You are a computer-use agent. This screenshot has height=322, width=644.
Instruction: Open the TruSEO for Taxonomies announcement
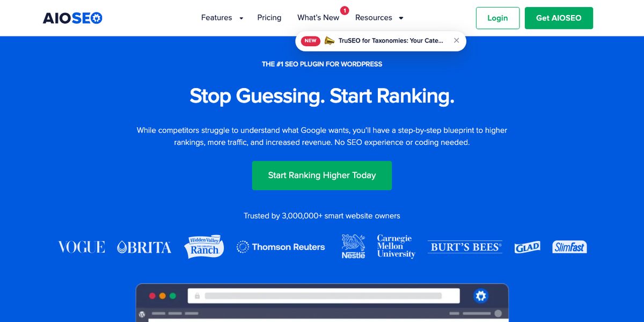coord(391,40)
